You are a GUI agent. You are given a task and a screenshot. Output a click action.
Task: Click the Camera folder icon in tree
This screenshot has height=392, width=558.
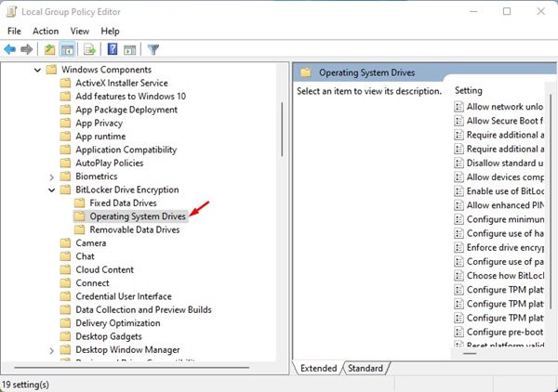click(x=65, y=243)
